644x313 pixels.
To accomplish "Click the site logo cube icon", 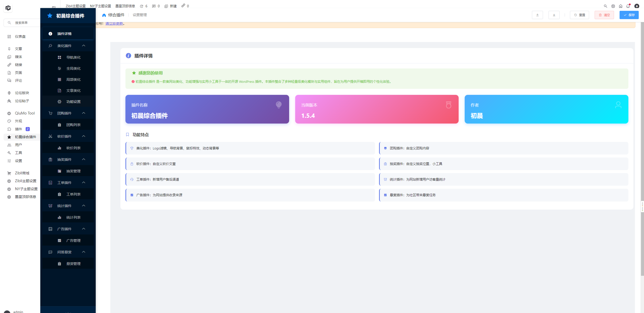I will click(x=8, y=8).
